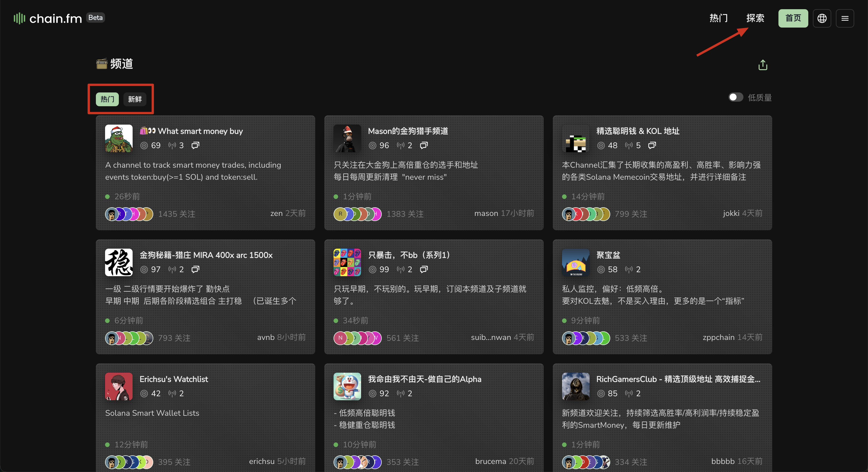Screen dimensions: 868x472
Task: Click the 聚宝盆 channel title
Action: pyautogui.click(x=608, y=255)
